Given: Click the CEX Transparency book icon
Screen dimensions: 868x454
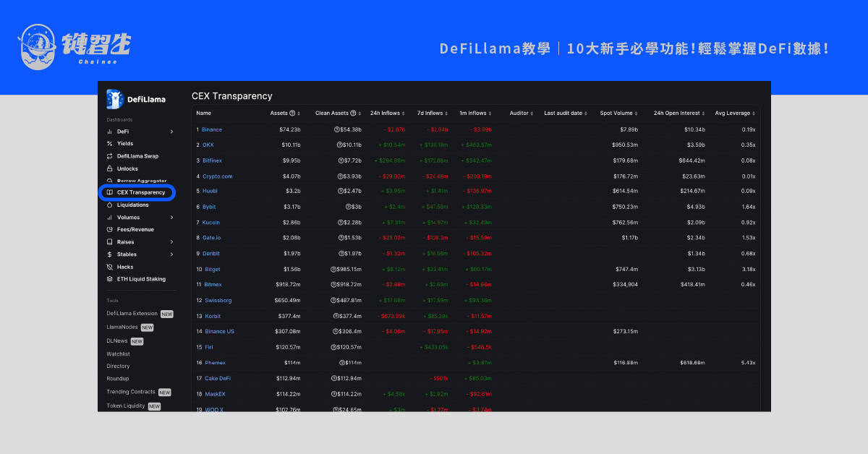Looking at the screenshot, I should (x=109, y=192).
